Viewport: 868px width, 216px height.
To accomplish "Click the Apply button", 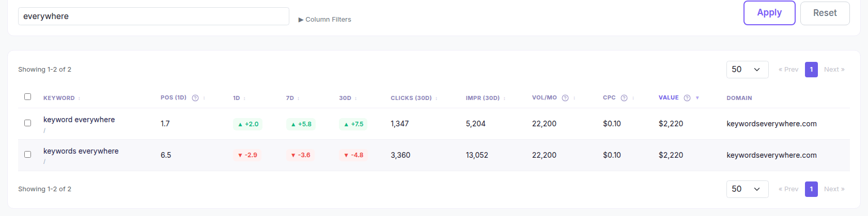I will click(769, 13).
